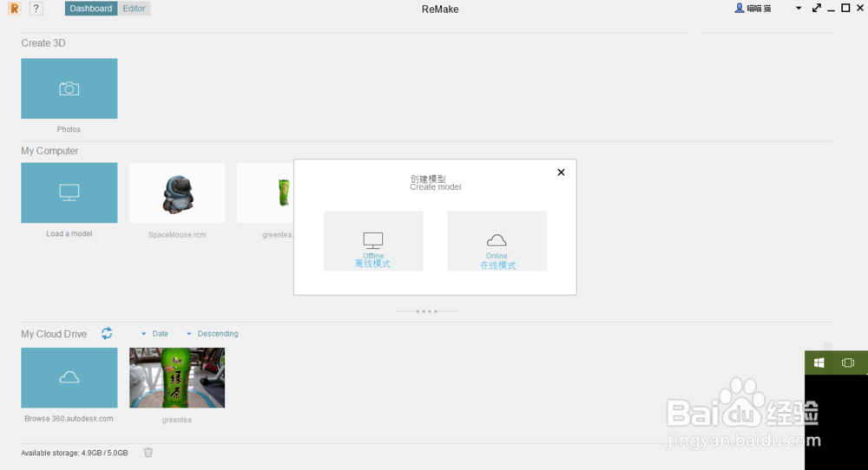Switch to the Editor tab
Viewport: 868px width, 470px height.
[134, 9]
